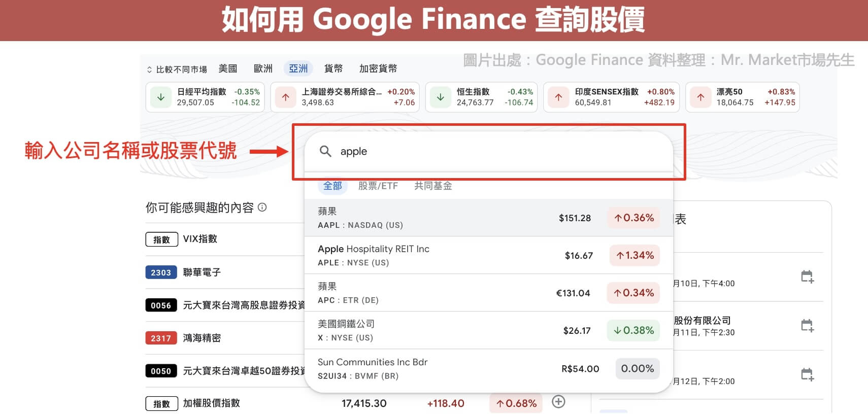Click the down arrow icon for 日經平均指數
868x417 pixels.
[161, 97]
